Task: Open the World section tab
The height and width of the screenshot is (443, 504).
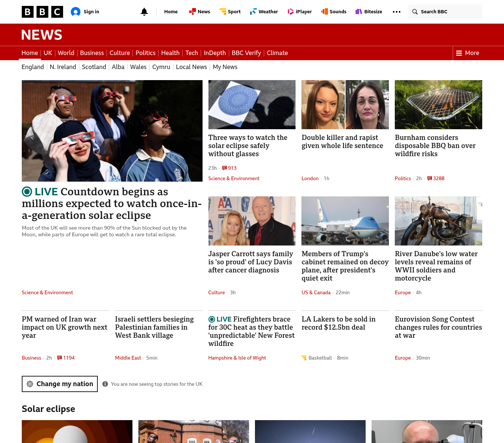Action: point(66,53)
